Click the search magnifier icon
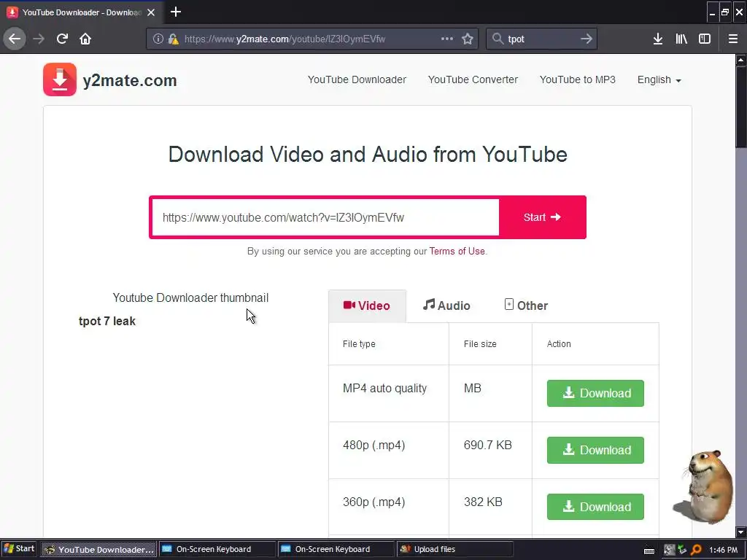Screen dimensions: 747x560 click(x=498, y=39)
